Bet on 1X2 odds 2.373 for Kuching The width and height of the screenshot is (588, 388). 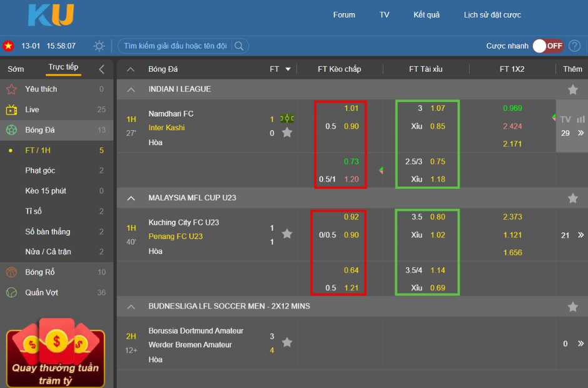pos(512,217)
